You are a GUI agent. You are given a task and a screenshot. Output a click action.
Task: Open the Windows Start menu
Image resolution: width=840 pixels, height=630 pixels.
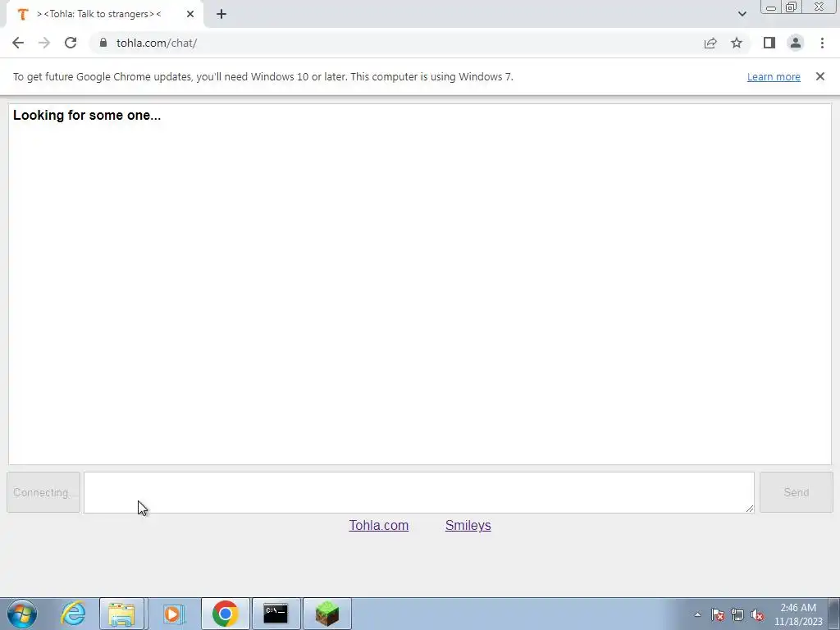(x=22, y=614)
